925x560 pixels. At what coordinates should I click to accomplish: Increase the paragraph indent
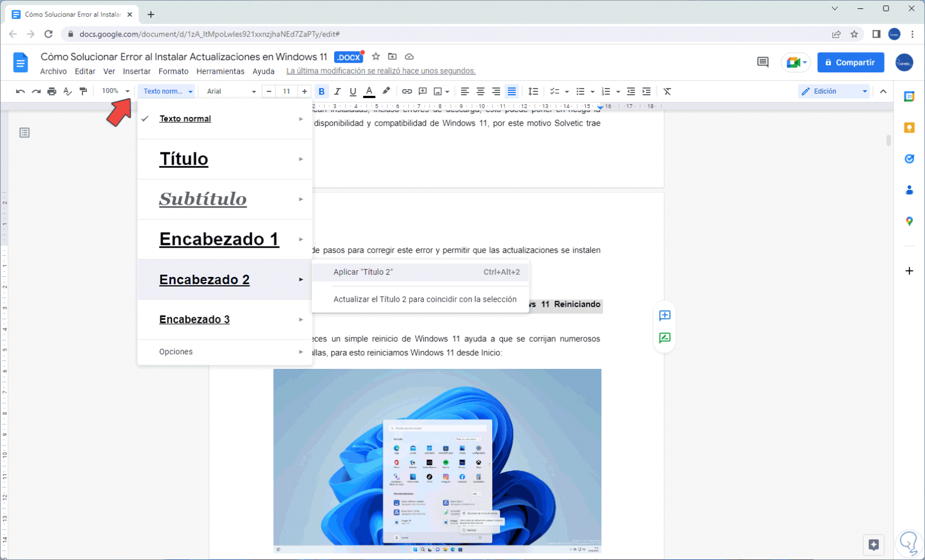pos(646,91)
